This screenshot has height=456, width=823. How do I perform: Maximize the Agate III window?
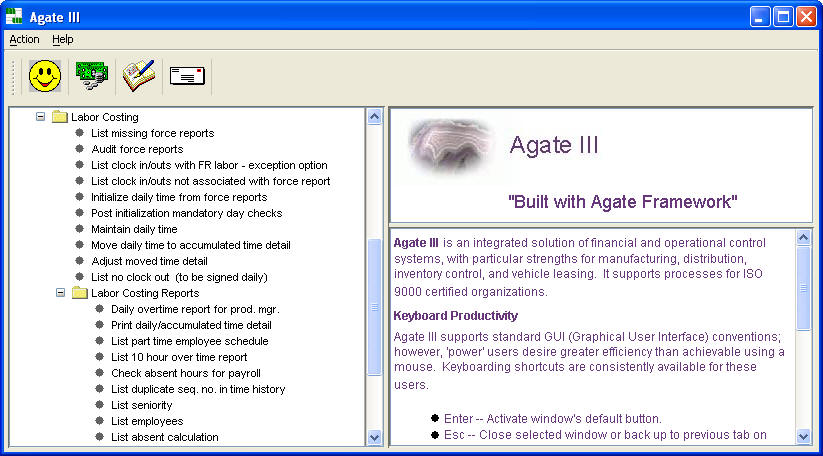point(783,17)
